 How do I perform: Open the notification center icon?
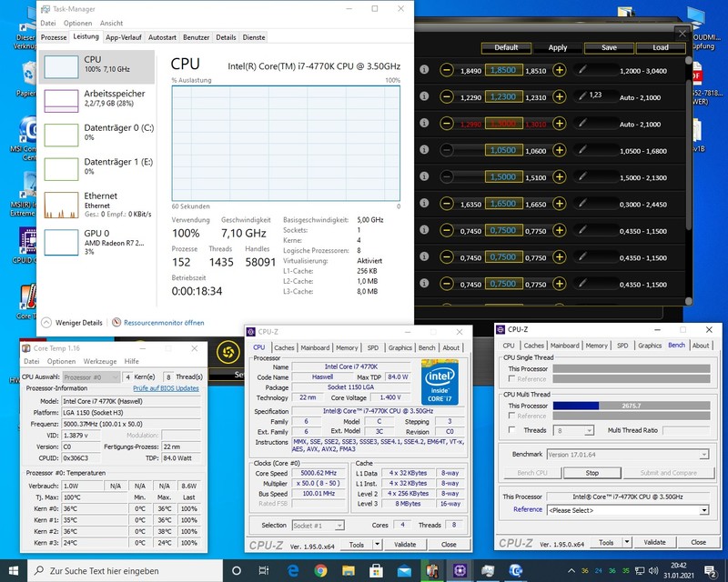coord(711,571)
